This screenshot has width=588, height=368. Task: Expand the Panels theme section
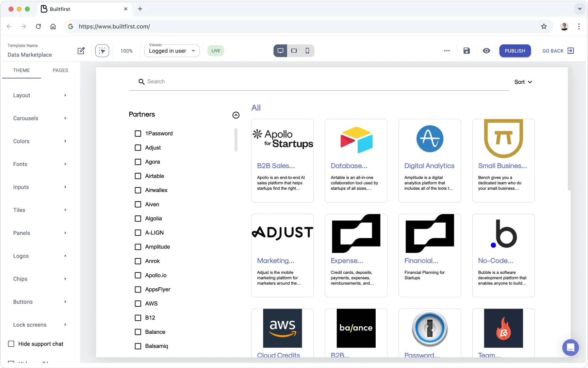pos(40,233)
